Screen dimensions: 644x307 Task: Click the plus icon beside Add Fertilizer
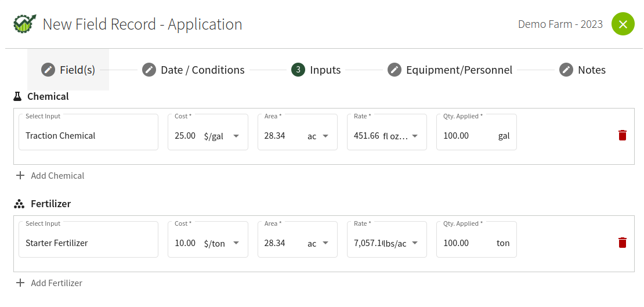click(20, 283)
